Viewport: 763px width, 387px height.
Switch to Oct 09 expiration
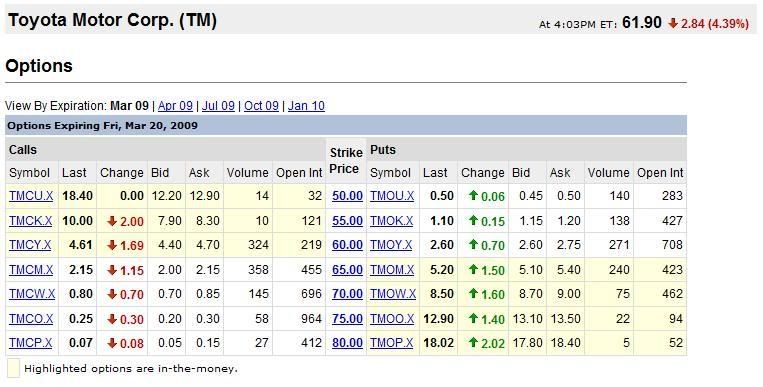[x=261, y=106]
